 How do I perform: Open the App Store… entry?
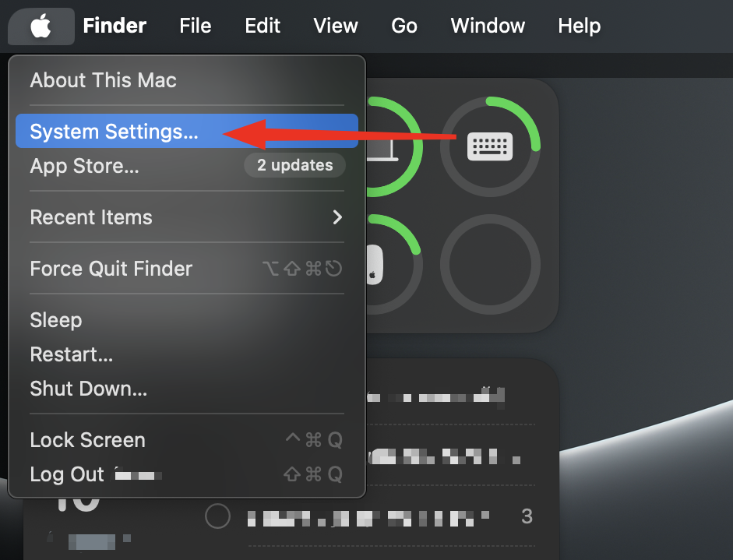click(x=187, y=165)
